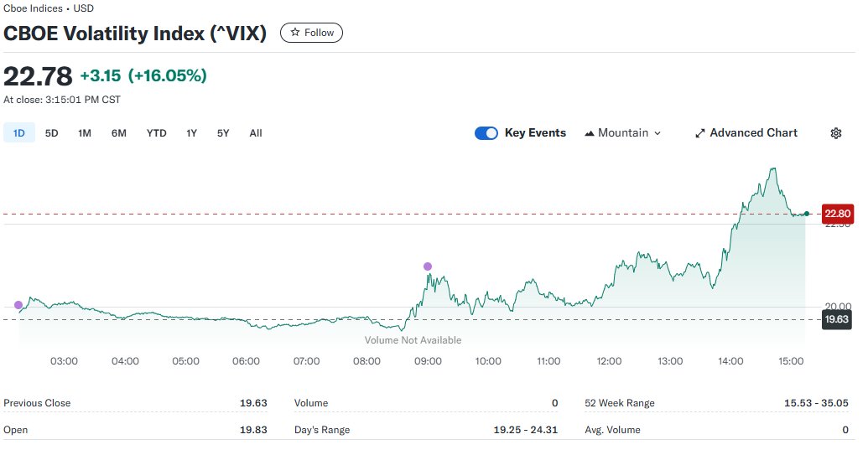This screenshot has height=455, width=868.
Task: Select the 6M time range tab
Action: click(119, 133)
